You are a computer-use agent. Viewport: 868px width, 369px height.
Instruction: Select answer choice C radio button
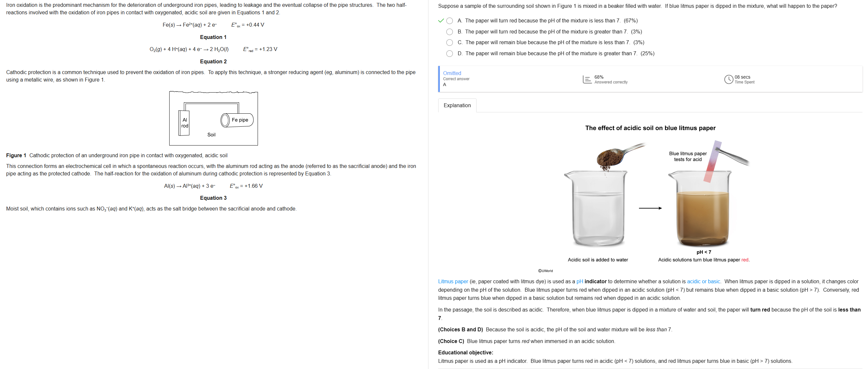point(450,43)
